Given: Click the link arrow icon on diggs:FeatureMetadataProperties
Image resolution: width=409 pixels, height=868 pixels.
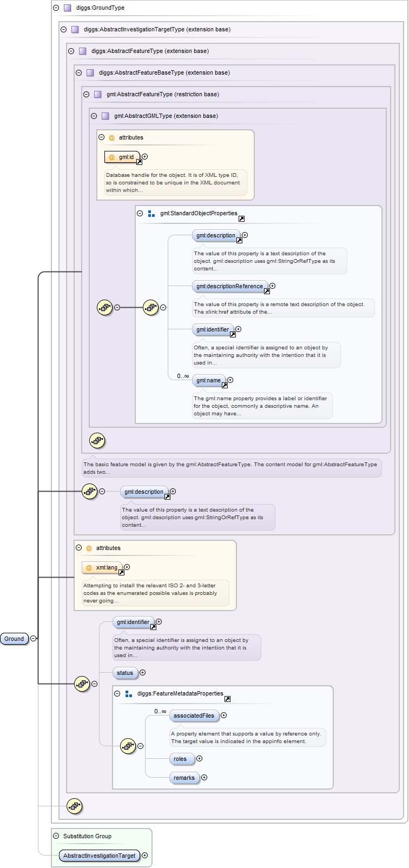Looking at the screenshot, I should tap(227, 699).
